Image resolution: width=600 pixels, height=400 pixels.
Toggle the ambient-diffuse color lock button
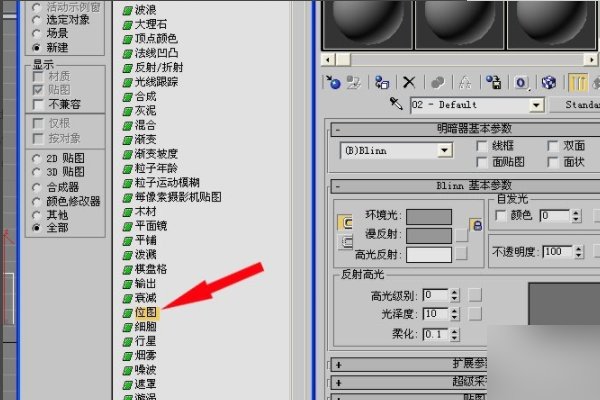(345, 222)
